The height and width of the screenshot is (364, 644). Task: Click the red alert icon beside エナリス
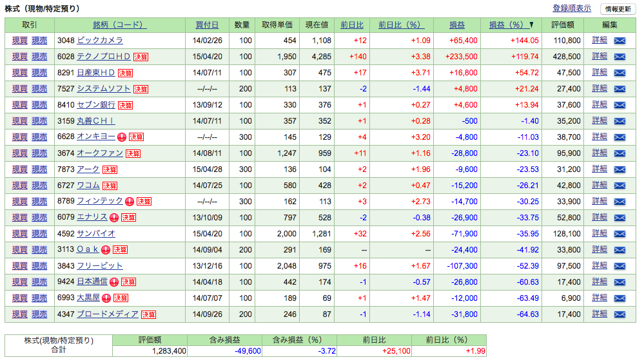pos(114,218)
